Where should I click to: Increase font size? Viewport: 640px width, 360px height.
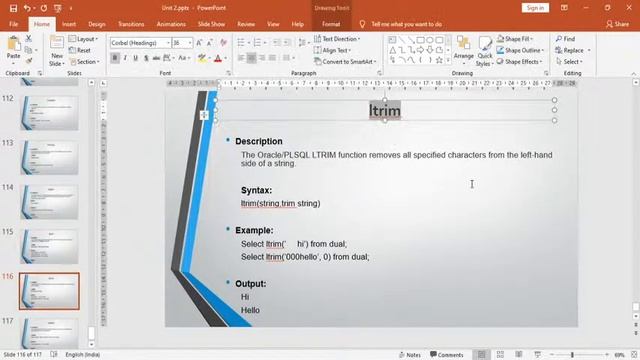pyautogui.click(x=199, y=43)
